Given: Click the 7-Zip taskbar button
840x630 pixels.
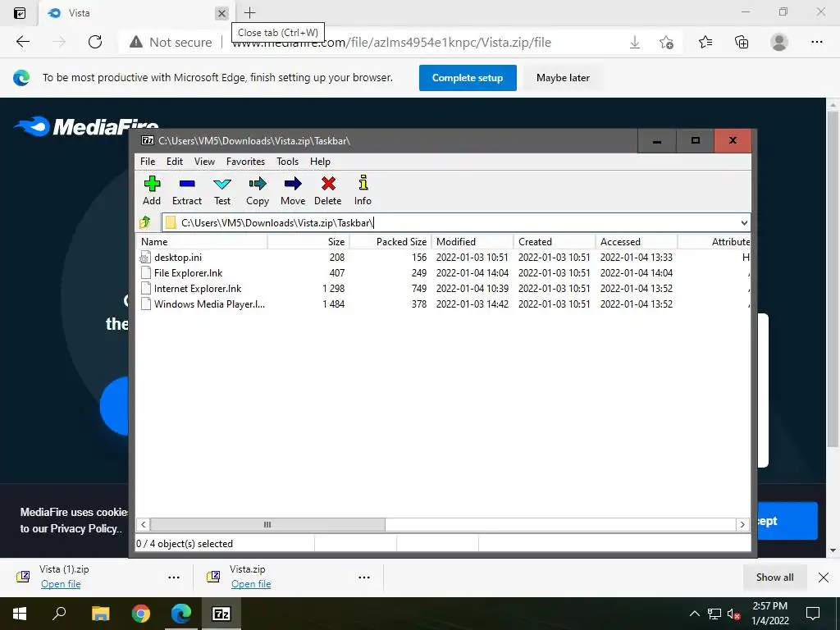Looking at the screenshot, I should pos(221,614).
